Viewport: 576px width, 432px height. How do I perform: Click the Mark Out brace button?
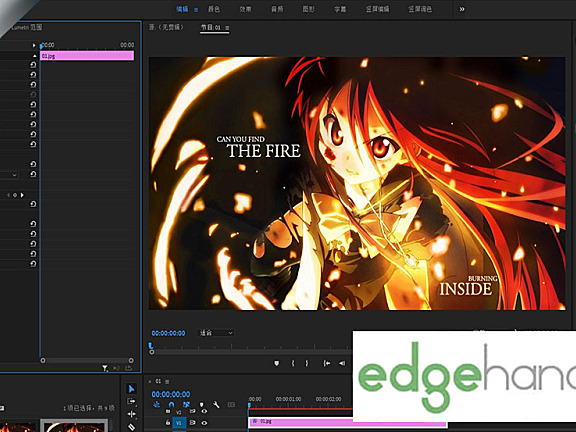click(307, 363)
